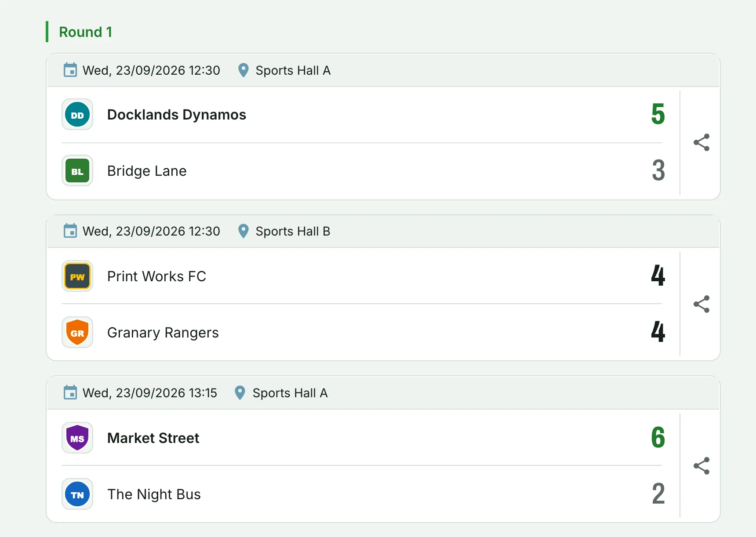
Task: Open The Night Bus team name
Action: 154,494
